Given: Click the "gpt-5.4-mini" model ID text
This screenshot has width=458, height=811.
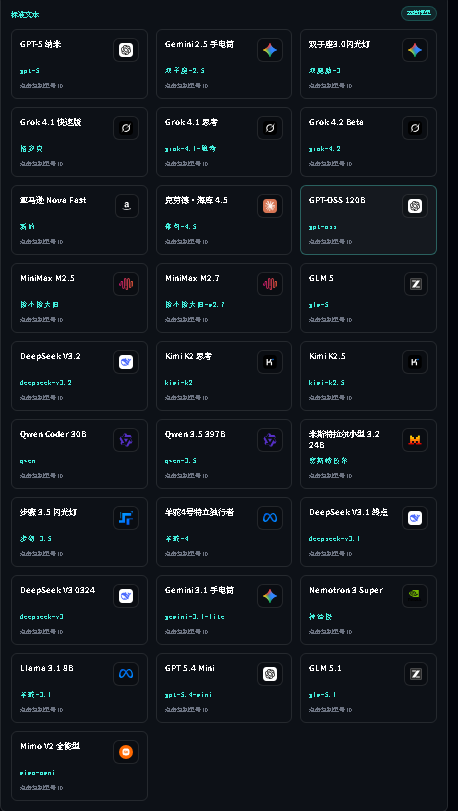Looking at the screenshot, I should tap(188, 695).
